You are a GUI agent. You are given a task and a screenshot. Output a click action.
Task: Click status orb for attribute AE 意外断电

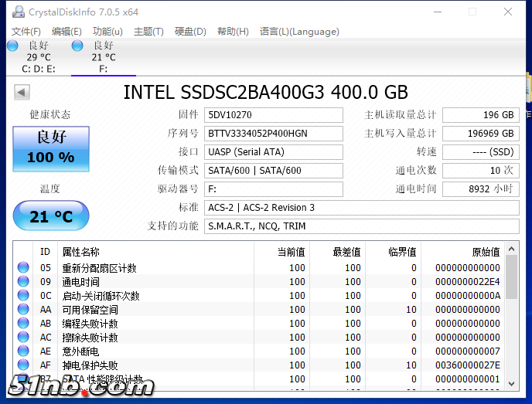tap(23, 351)
